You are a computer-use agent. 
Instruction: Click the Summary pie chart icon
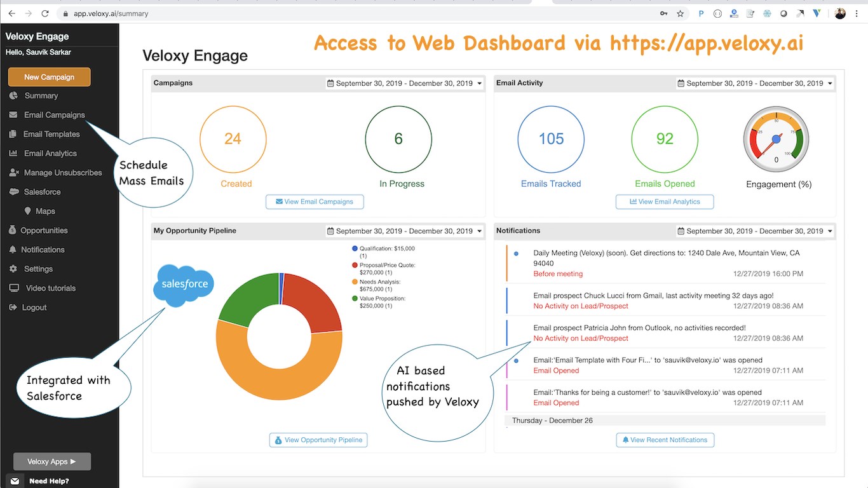[13, 95]
